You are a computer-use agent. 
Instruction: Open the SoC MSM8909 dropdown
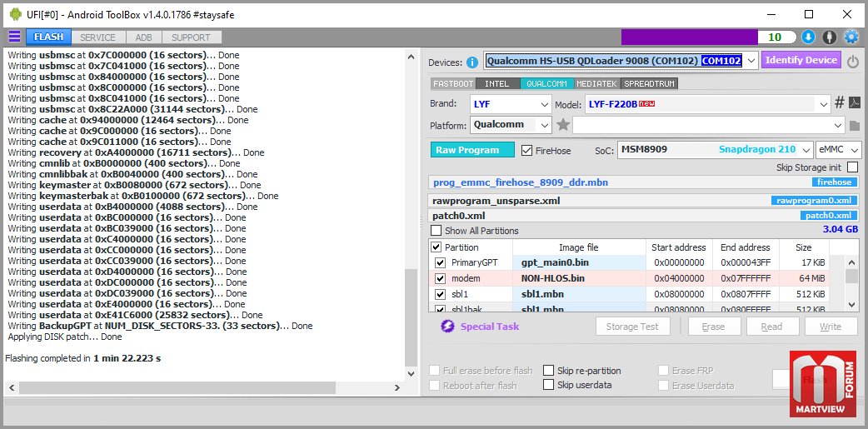[x=806, y=149]
